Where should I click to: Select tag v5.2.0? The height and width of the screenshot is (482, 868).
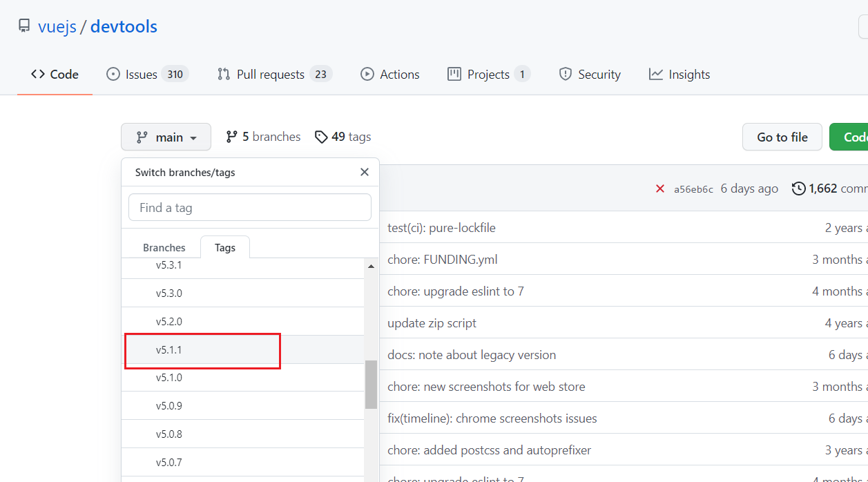coord(242,322)
